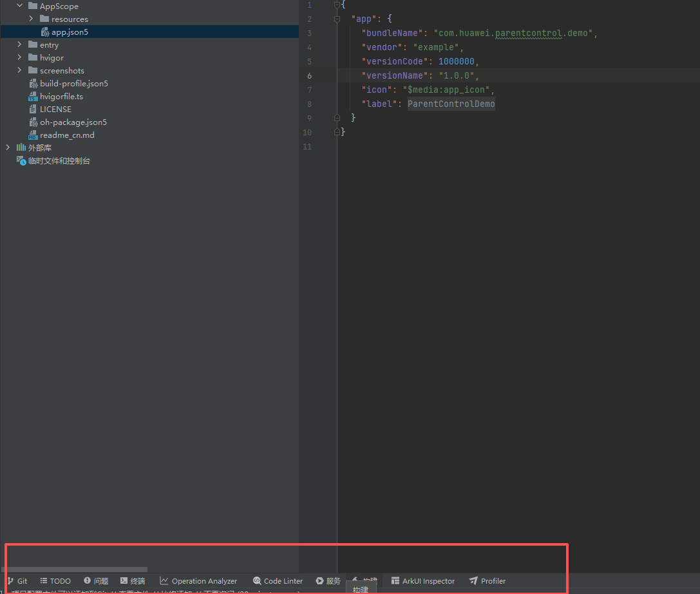The image size is (700, 594).
Task: Open the 终端 terminal panel
Action: coord(133,581)
